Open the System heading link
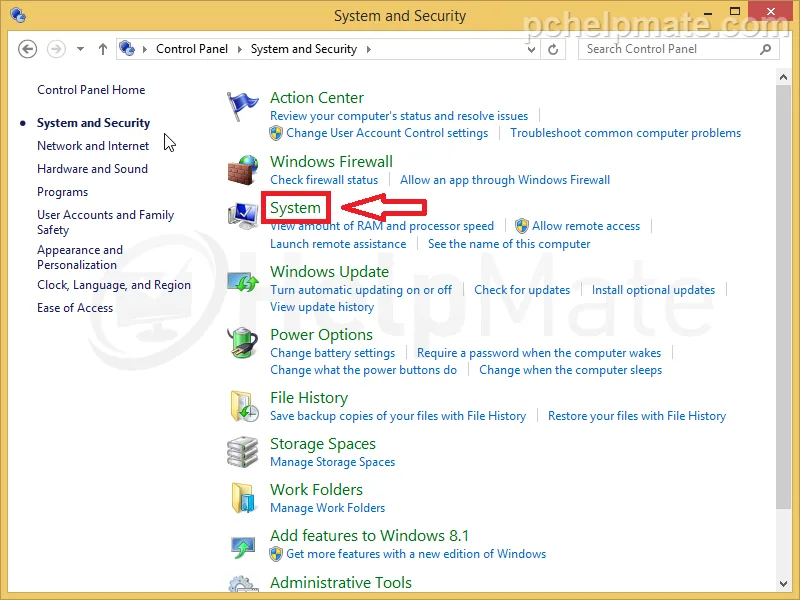Screen dimensions: 800x600 295,208
